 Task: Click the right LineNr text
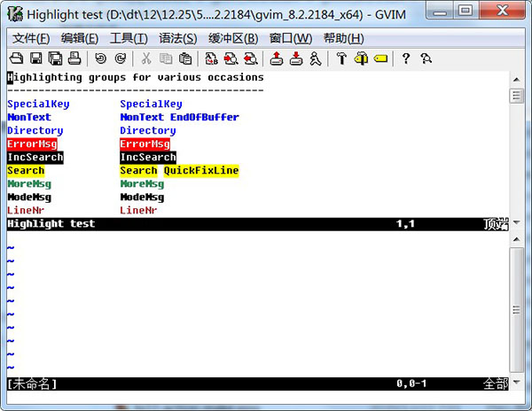138,211
